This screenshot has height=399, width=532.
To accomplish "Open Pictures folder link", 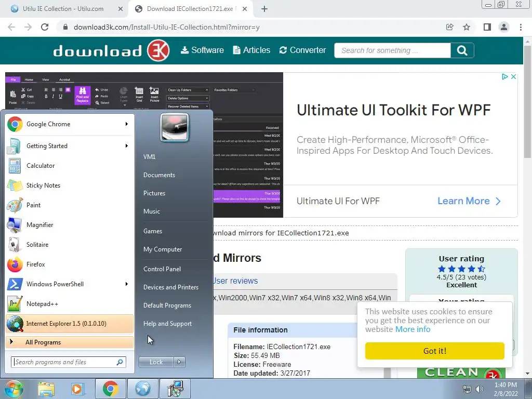I will click(154, 193).
